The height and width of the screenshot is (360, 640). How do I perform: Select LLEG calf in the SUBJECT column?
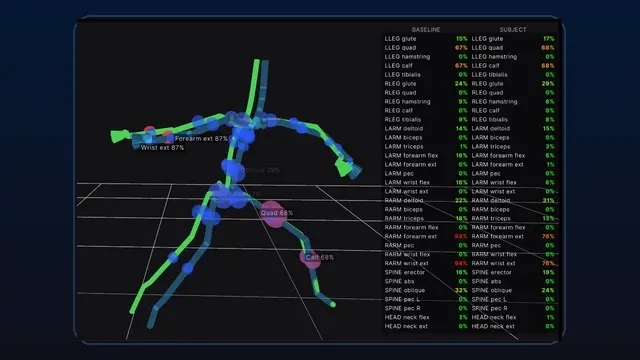(x=513, y=66)
